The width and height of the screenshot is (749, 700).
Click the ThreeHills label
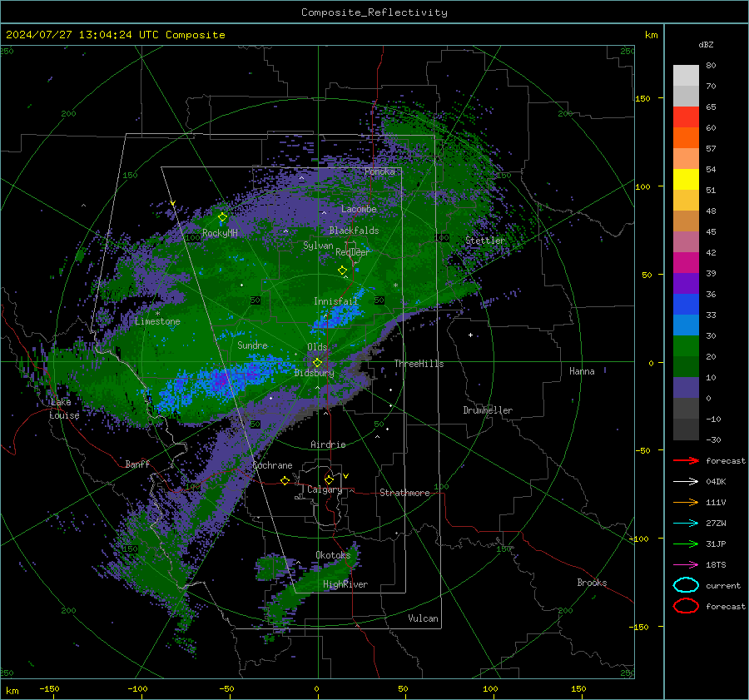[419, 364]
